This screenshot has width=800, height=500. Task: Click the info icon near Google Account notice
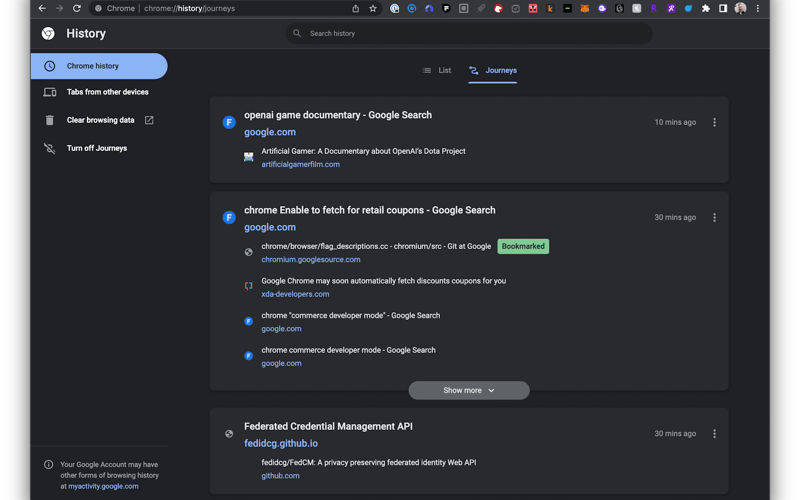click(x=48, y=464)
